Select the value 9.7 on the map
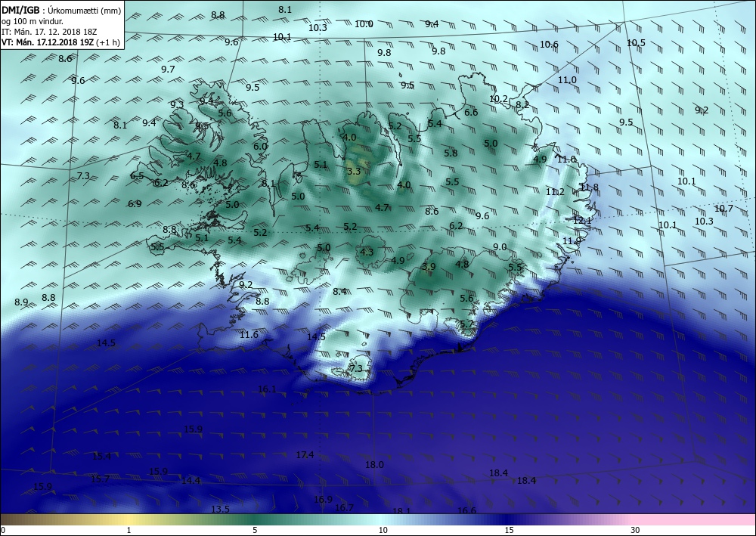Image resolution: width=756 pixels, height=536 pixels. point(168,70)
